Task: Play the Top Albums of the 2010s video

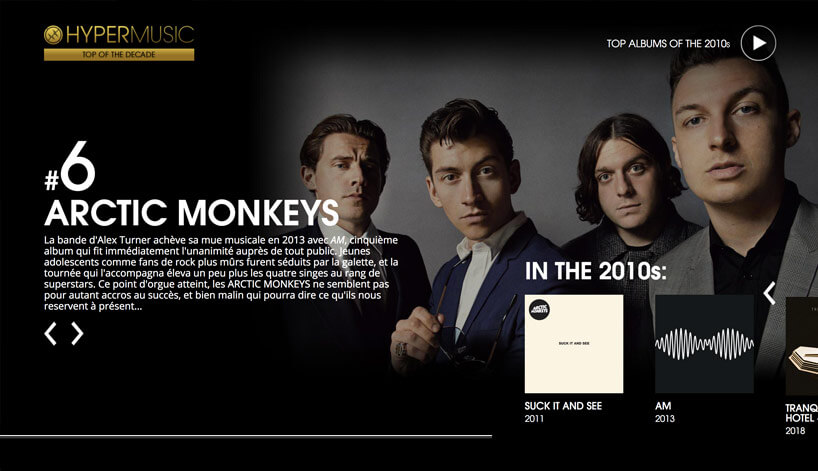Action: tap(758, 43)
